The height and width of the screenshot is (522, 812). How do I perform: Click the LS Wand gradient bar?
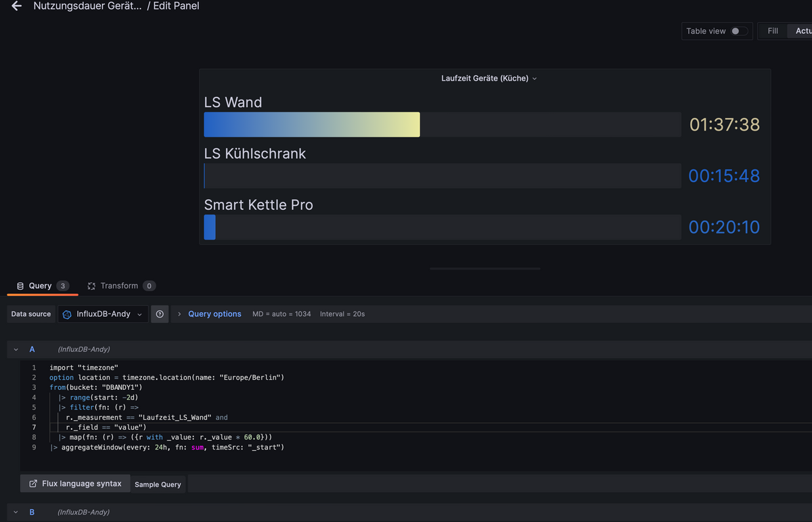(x=312, y=125)
